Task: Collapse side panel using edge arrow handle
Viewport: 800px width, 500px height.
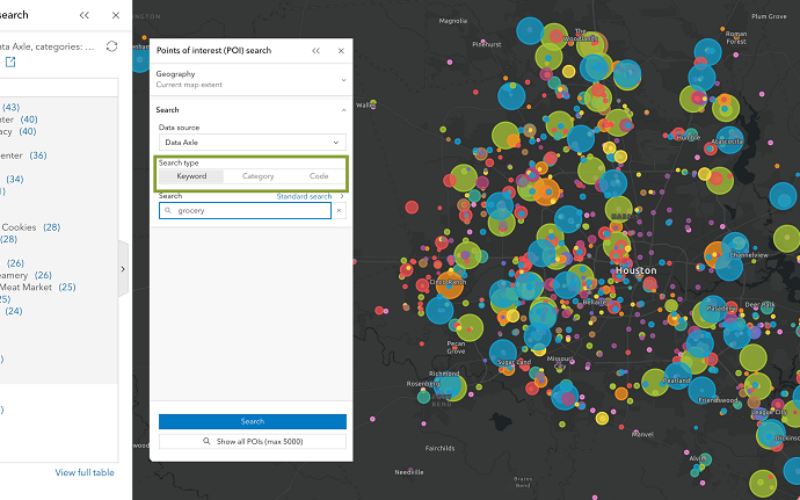Action: tap(123, 269)
